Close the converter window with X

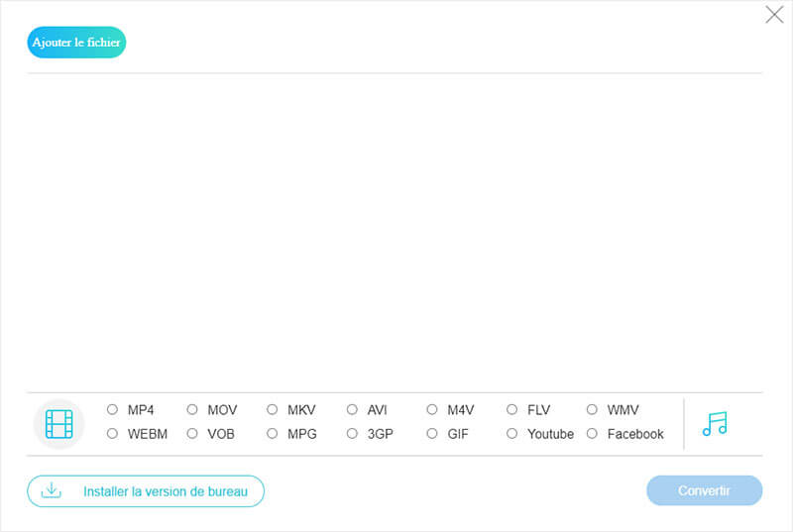click(774, 15)
